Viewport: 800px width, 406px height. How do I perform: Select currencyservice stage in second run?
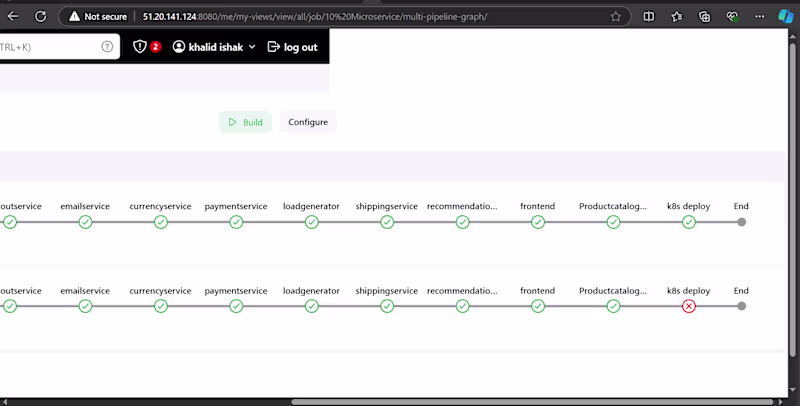(x=161, y=306)
